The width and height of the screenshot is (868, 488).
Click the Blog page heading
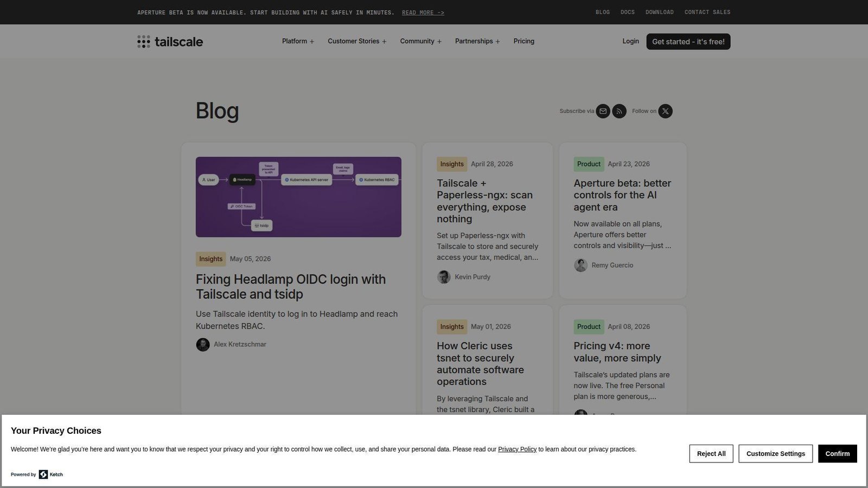(217, 111)
